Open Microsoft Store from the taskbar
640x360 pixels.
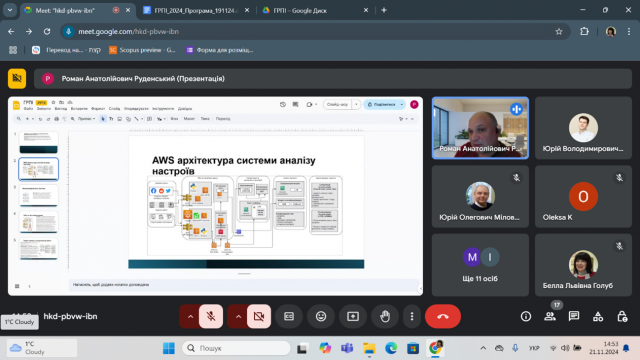click(413, 348)
